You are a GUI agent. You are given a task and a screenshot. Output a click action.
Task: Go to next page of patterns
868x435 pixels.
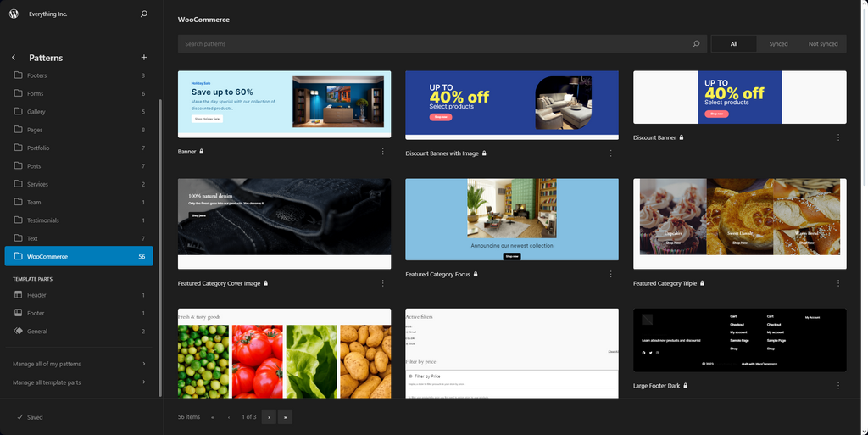269,417
